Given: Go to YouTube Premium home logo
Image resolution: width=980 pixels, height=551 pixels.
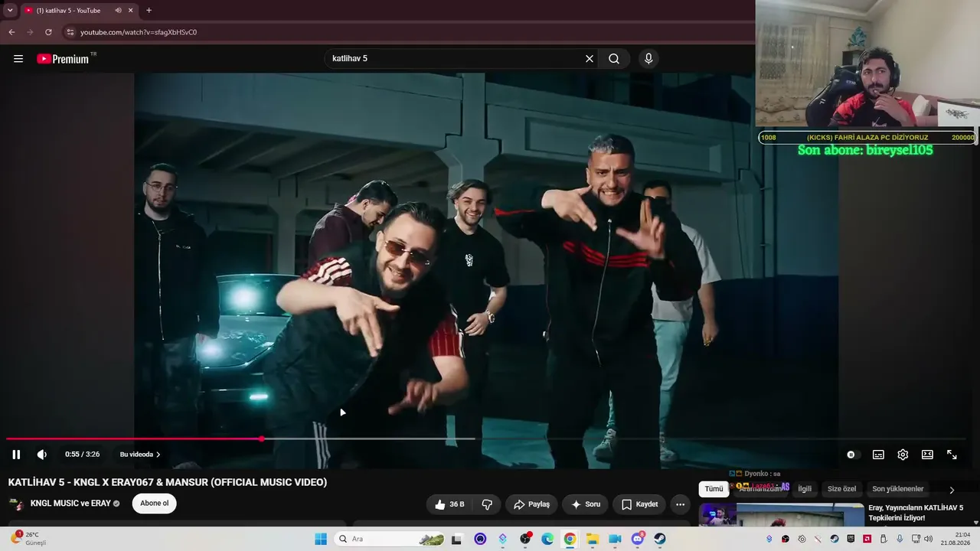Looking at the screenshot, I should click(63, 59).
